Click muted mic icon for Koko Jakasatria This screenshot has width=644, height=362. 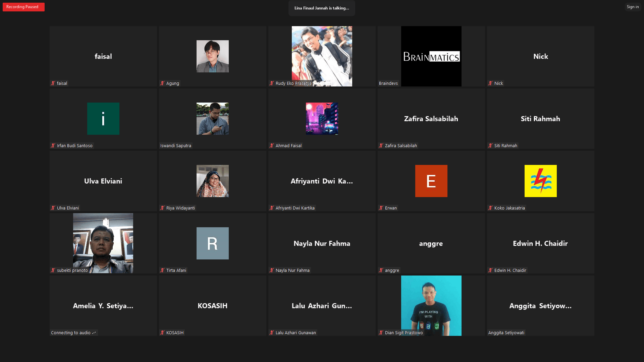point(490,208)
